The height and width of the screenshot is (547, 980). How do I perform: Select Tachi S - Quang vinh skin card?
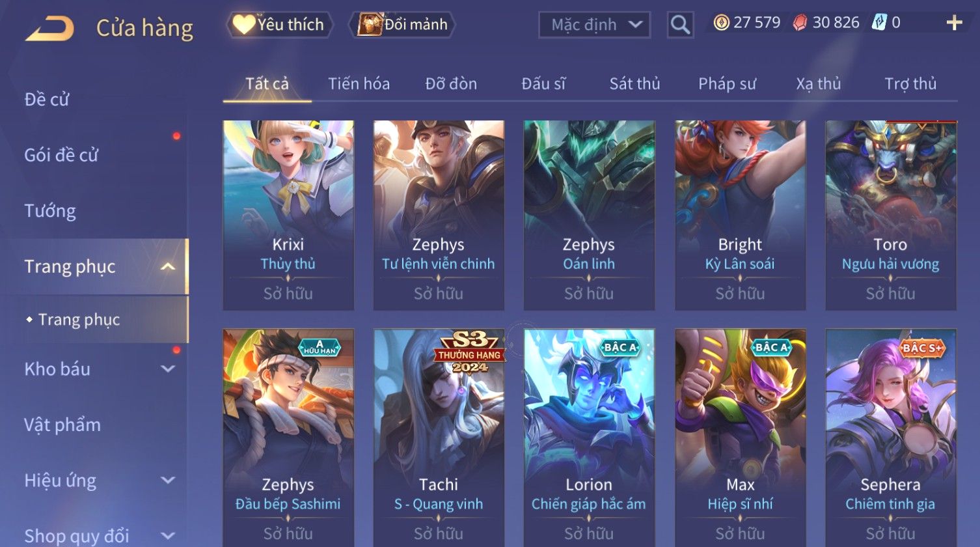click(x=439, y=438)
